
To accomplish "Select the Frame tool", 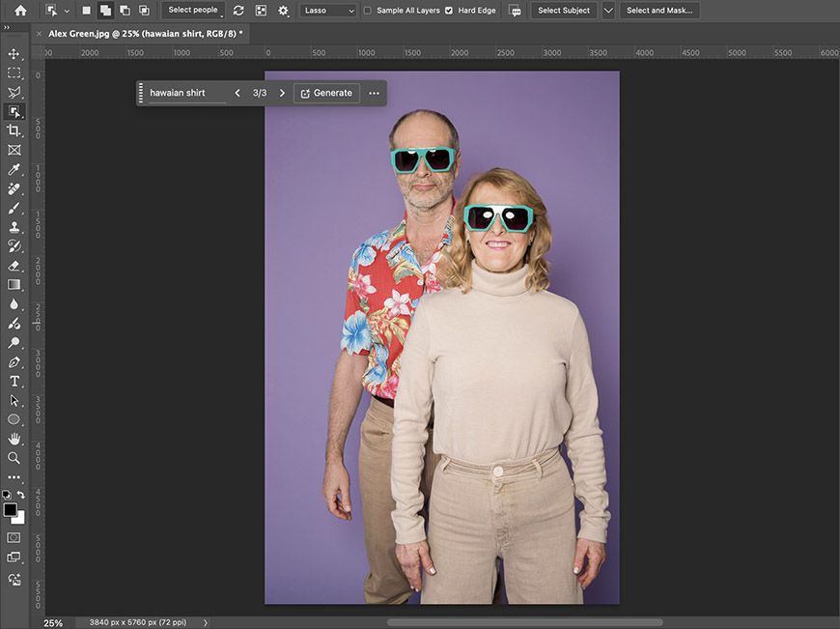I will pyautogui.click(x=14, y=150).
